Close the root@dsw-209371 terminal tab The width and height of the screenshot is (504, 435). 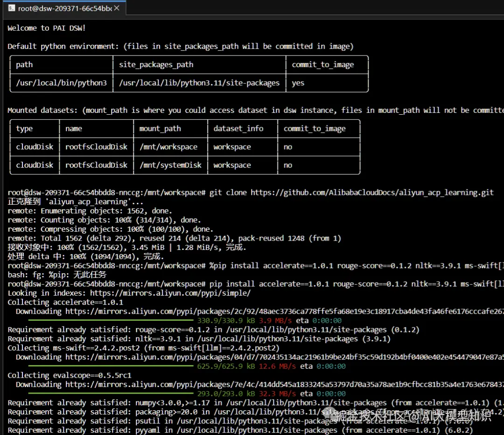(x=117, y=8)
